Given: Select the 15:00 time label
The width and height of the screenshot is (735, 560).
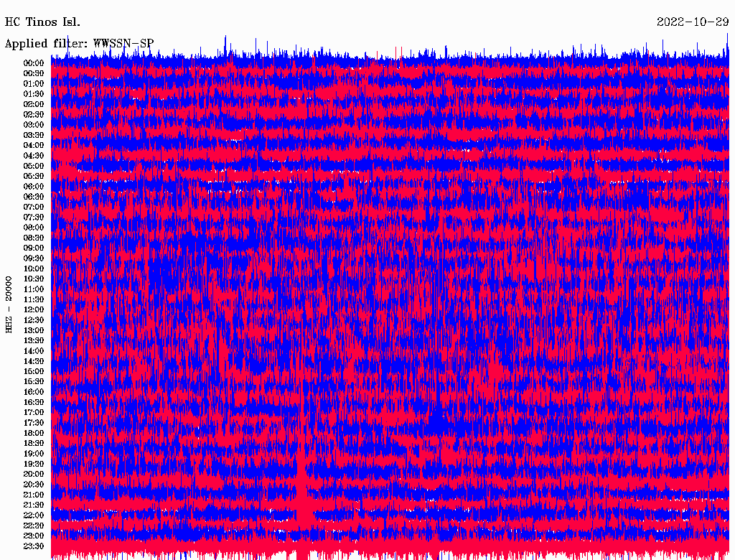Looking at the screenshot, I should [34, 371].
